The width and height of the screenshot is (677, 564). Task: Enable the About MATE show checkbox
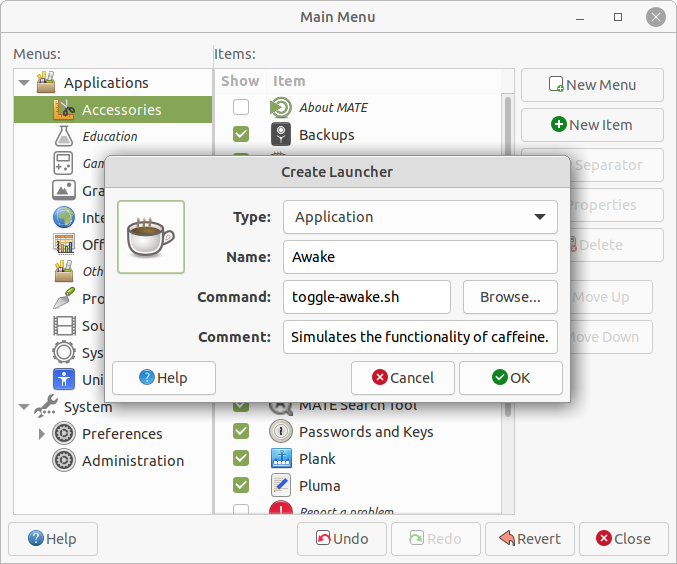pyautogui.click(x=241, y=107)
